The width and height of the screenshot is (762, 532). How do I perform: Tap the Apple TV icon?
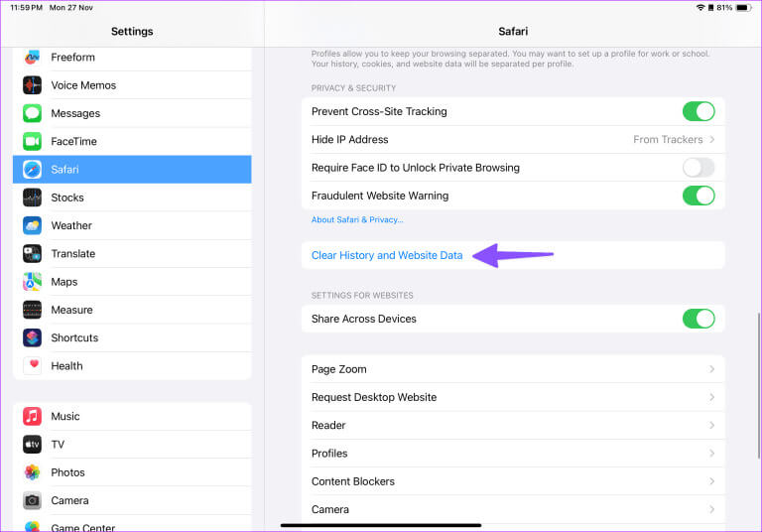(32, 445)
